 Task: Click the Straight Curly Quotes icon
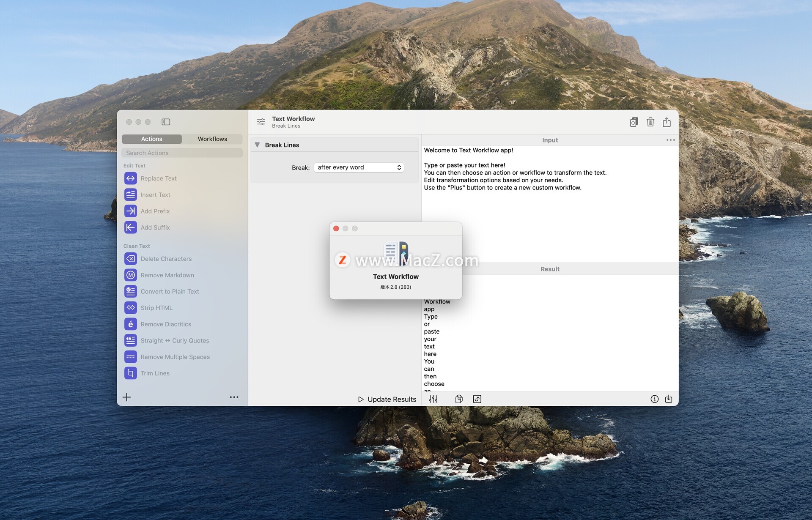[x=131, y=340]
